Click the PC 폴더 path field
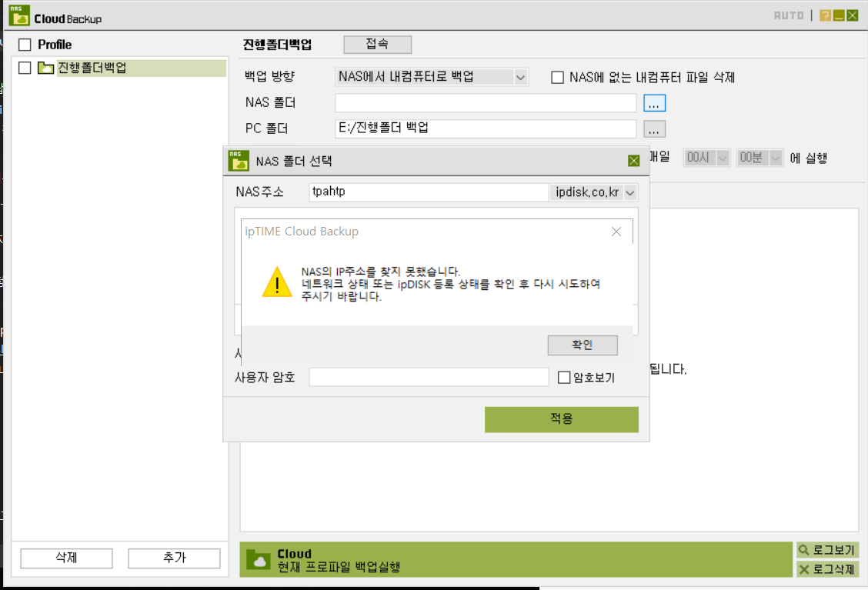Screen dimensions: 868x590 click(486, 128)
